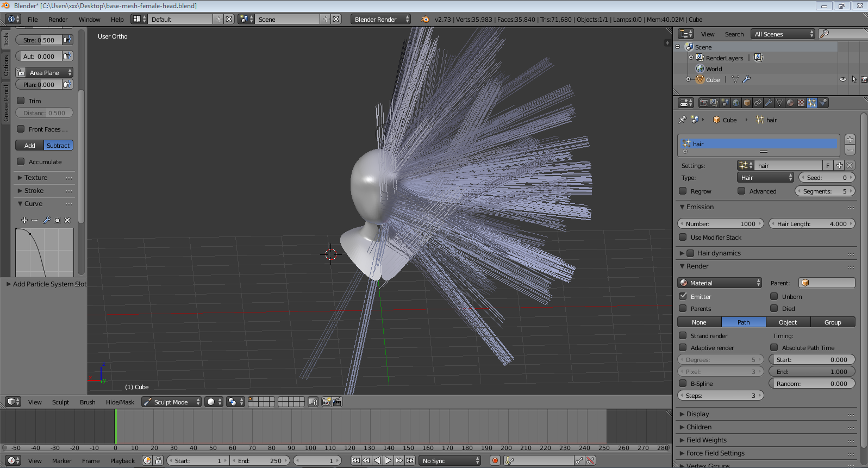Open the File menu

(33, 19)
